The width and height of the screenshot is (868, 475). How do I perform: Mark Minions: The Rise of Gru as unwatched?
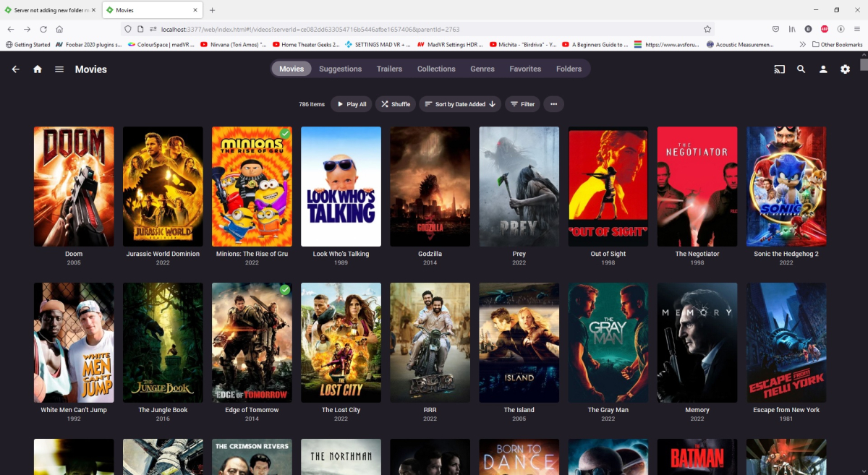coord(284,133)
